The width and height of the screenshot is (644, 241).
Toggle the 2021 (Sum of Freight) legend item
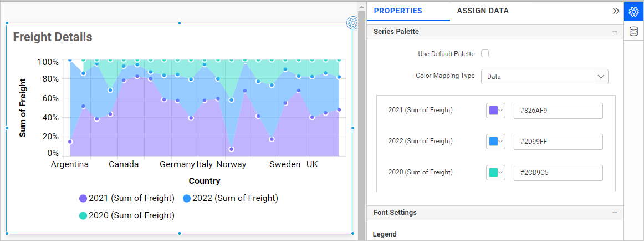click(127, 198)
